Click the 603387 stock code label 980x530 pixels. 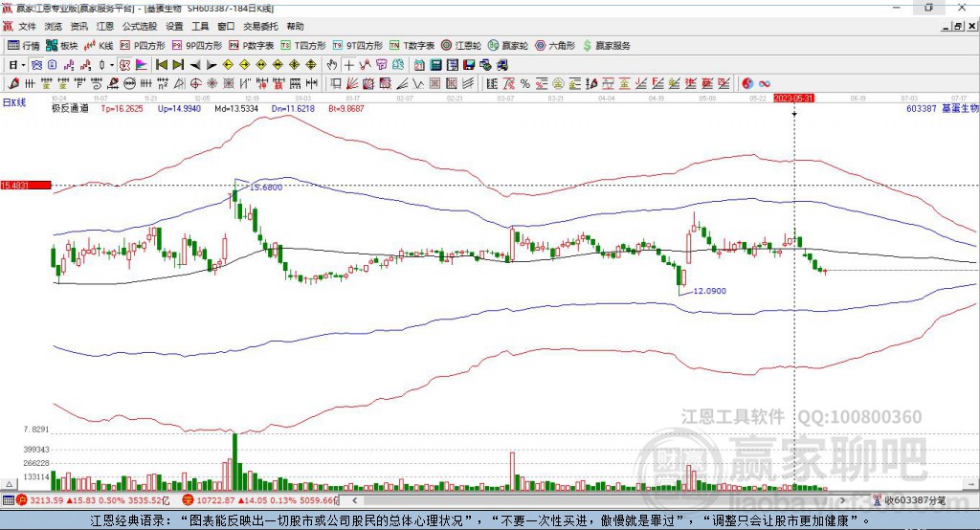click(922, 108)
